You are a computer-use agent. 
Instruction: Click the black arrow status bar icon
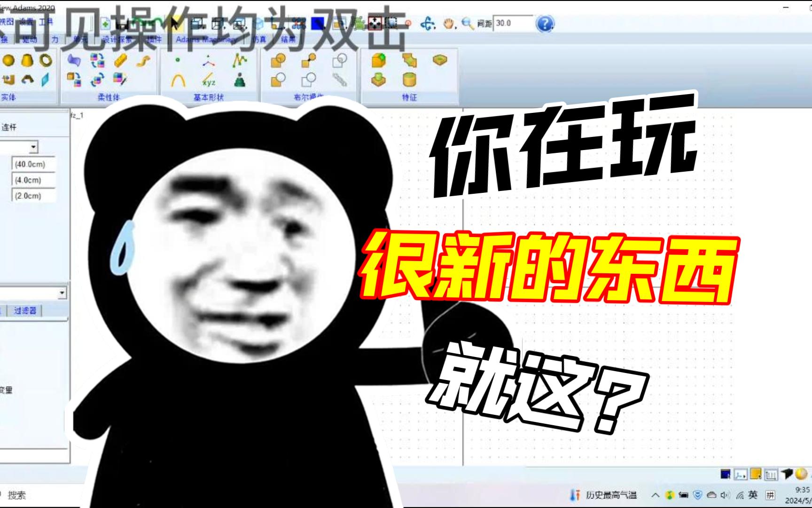pos(787,474)
